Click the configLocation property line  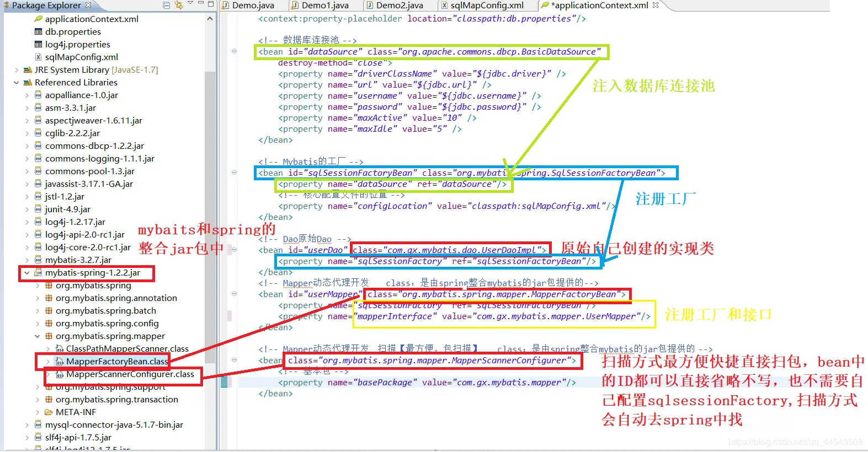click(447, 206)
